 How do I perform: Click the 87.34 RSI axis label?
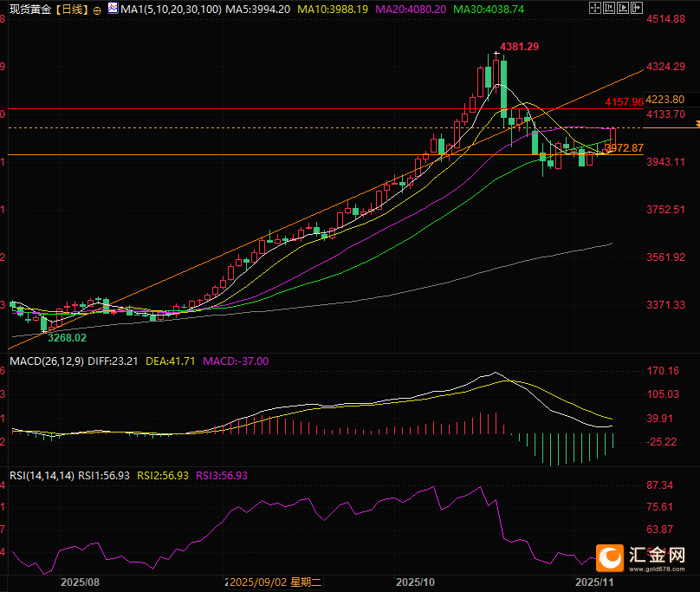tap(660, 485)
